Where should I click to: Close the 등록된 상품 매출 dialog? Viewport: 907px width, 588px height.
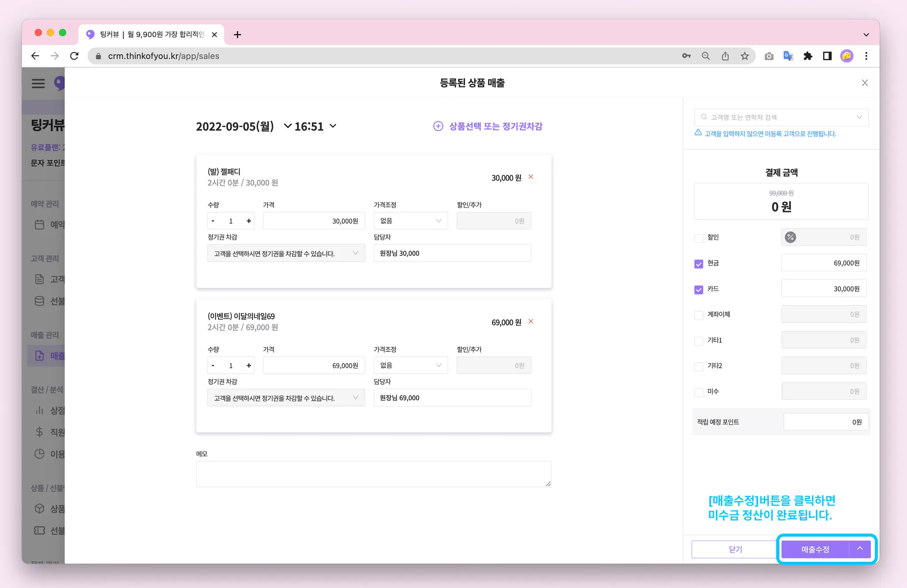pos(864,83)
